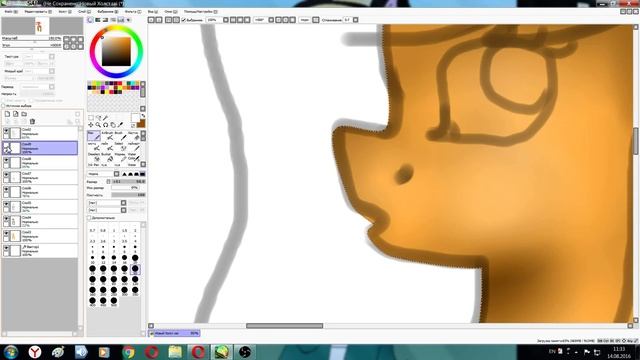
Task: Adjust the Плотность density slider
Action: [x=128, y=195]
